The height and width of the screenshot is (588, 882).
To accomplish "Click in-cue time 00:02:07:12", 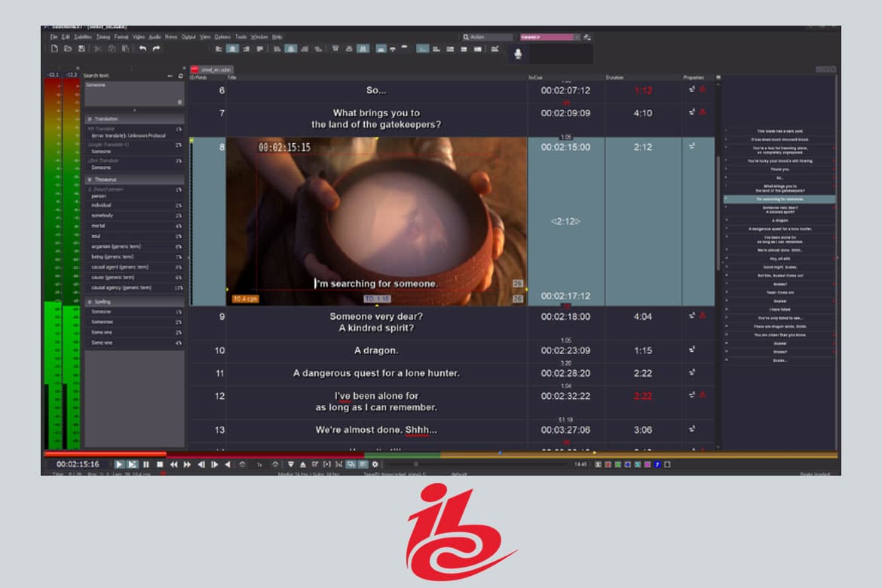I will 565,90.
